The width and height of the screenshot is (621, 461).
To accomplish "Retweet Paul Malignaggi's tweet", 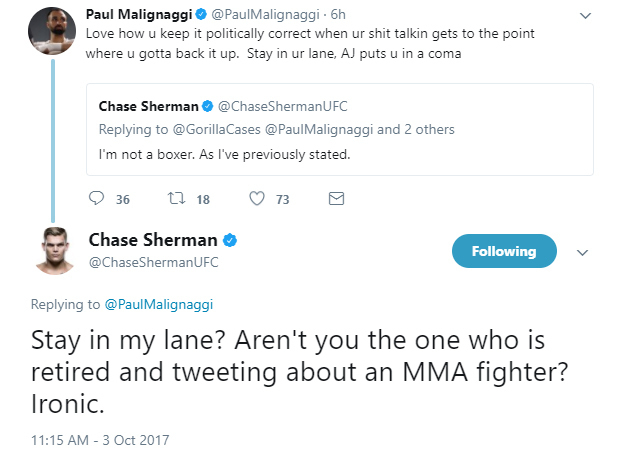I will coord(174,199).
